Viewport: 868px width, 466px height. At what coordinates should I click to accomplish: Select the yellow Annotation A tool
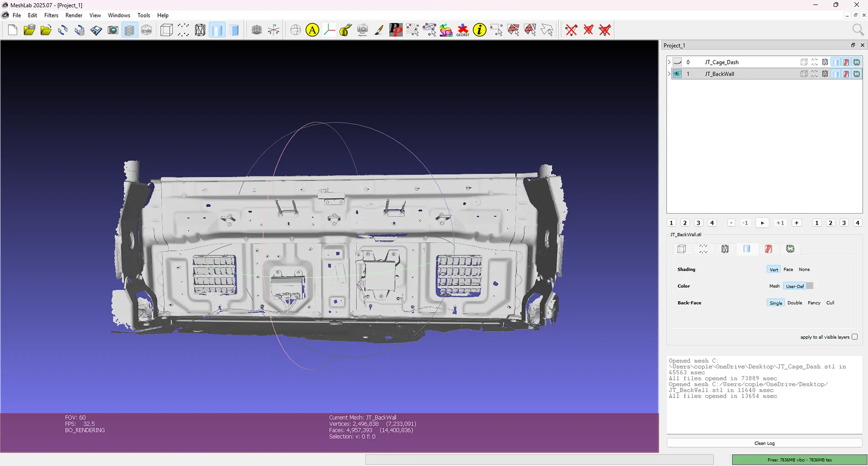click(312, 31)
